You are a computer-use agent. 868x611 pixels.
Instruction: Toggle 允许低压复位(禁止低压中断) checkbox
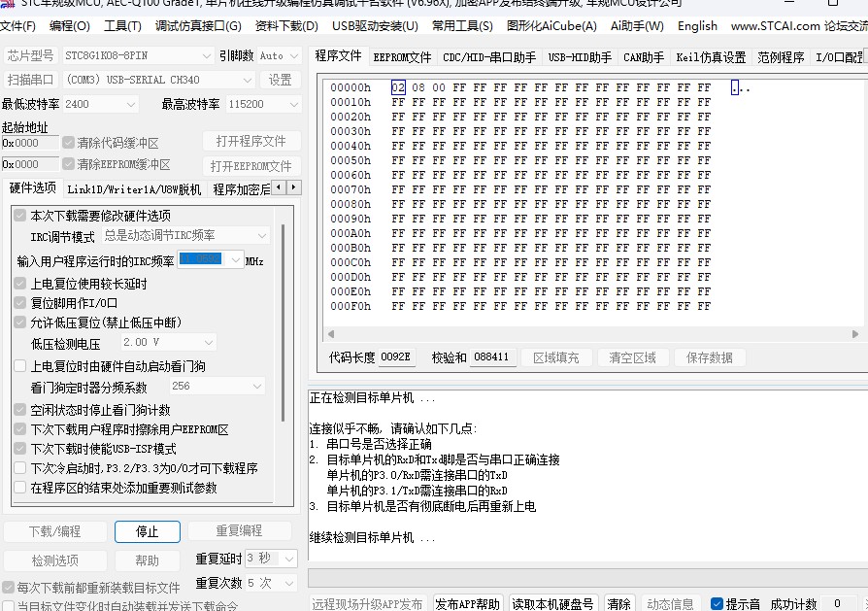point(20,322)
